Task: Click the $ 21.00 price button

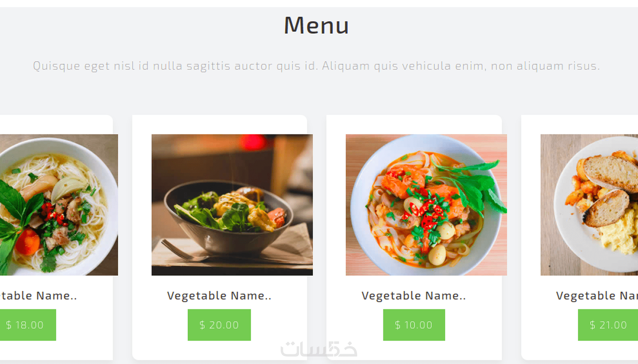Action: 608,325
